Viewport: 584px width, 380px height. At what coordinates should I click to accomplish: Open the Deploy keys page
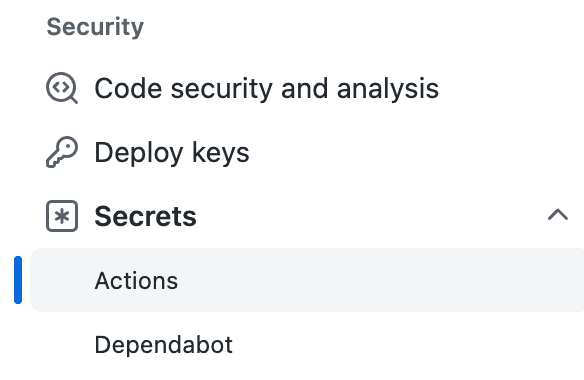click(x=307, y=152)
